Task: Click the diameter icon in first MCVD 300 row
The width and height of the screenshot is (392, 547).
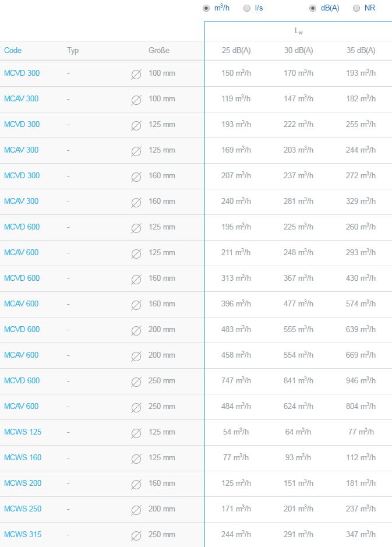Action: click(136, 75)
